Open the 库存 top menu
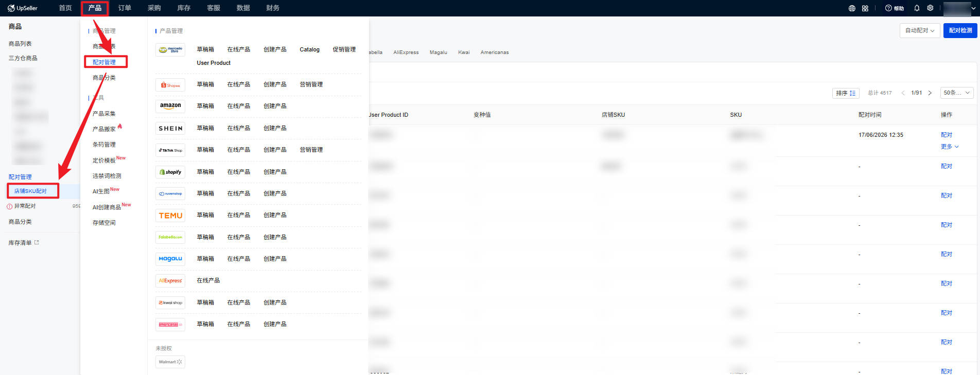980x375 pixels. pyautogui.click(x=184, y=8)
